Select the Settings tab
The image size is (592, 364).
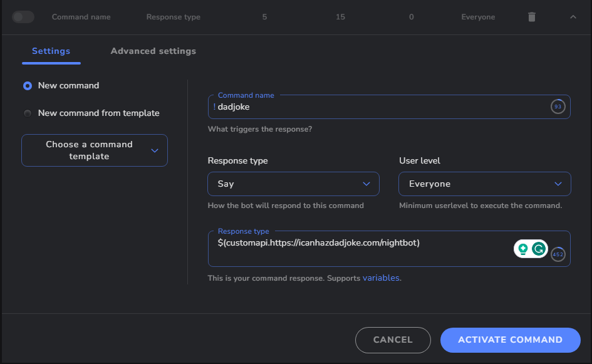pos(51,51)
